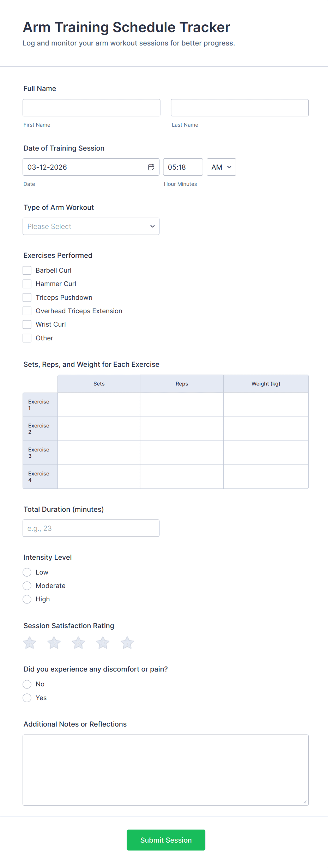
Task: Rate session five stars
Action: click(127, 643)
